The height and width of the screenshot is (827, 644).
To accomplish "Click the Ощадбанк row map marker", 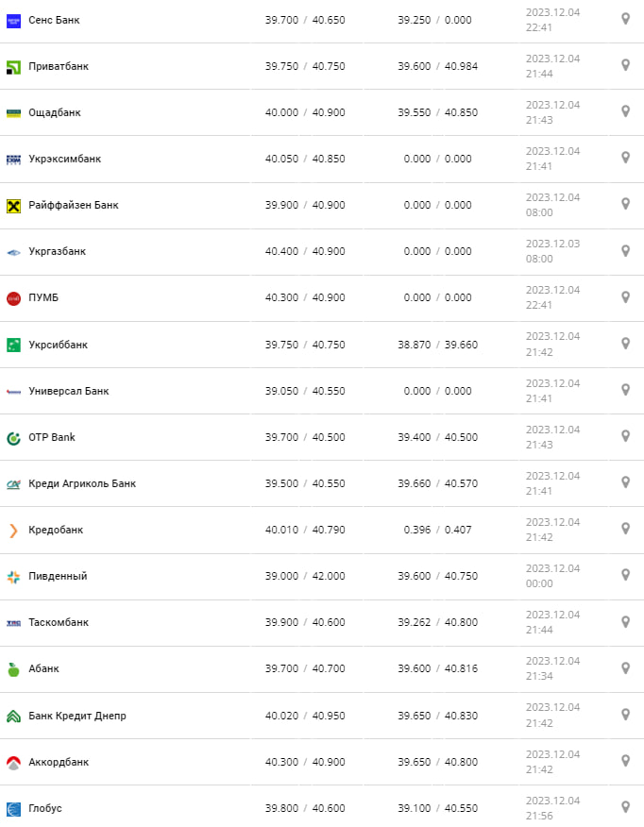I will click(625, 111).
